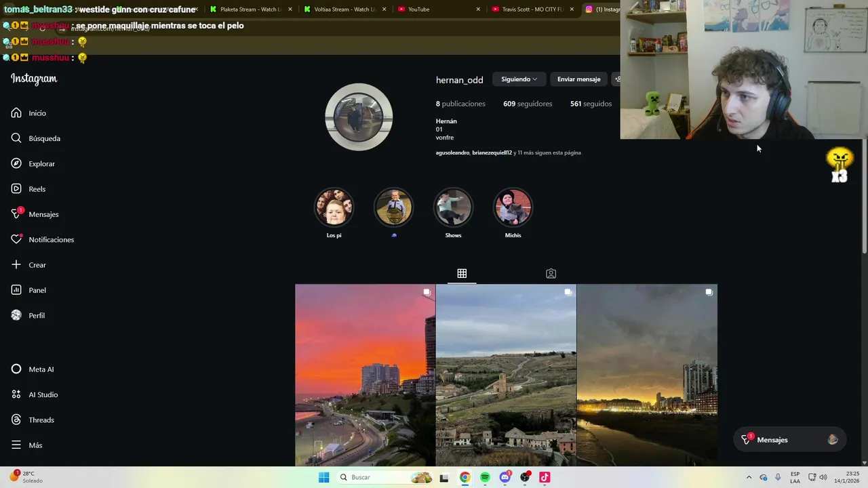Open the volume tray icon

tap(823, 477)
